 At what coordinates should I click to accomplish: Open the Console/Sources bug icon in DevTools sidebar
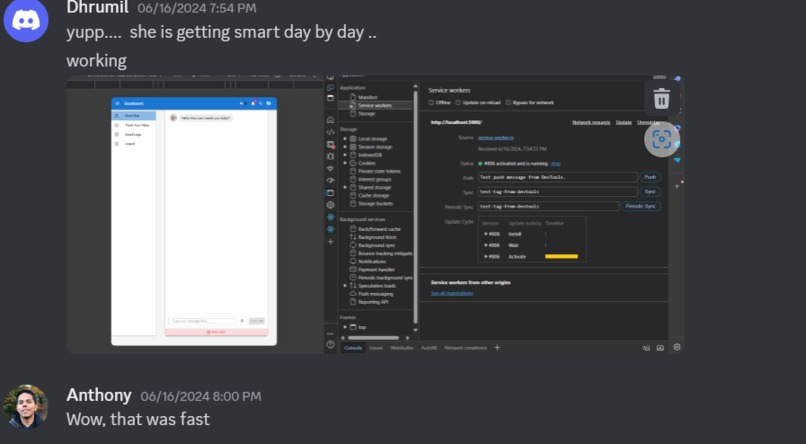coord(330,156)
